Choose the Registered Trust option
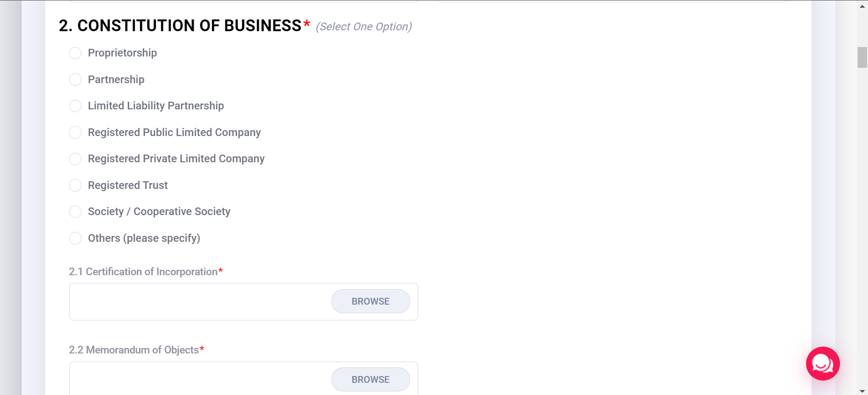Image resolution: width=868 pixels, height=395 pixels. pos(75,185)
